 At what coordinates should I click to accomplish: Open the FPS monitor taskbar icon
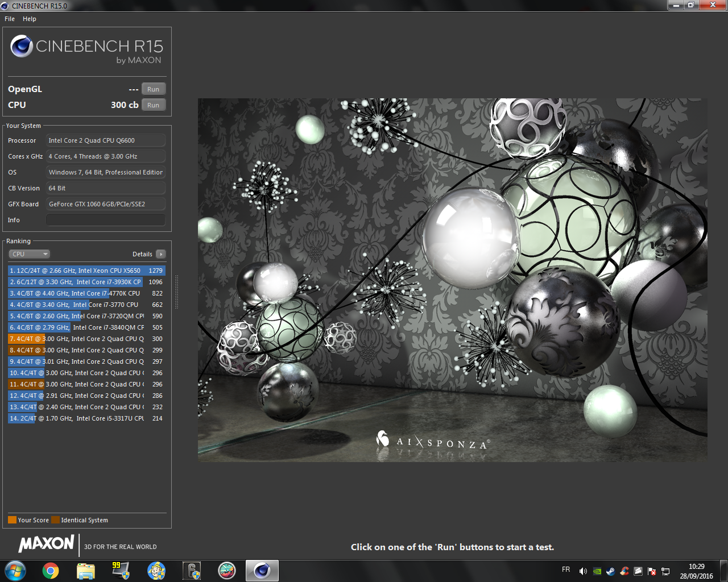(121, 571)
